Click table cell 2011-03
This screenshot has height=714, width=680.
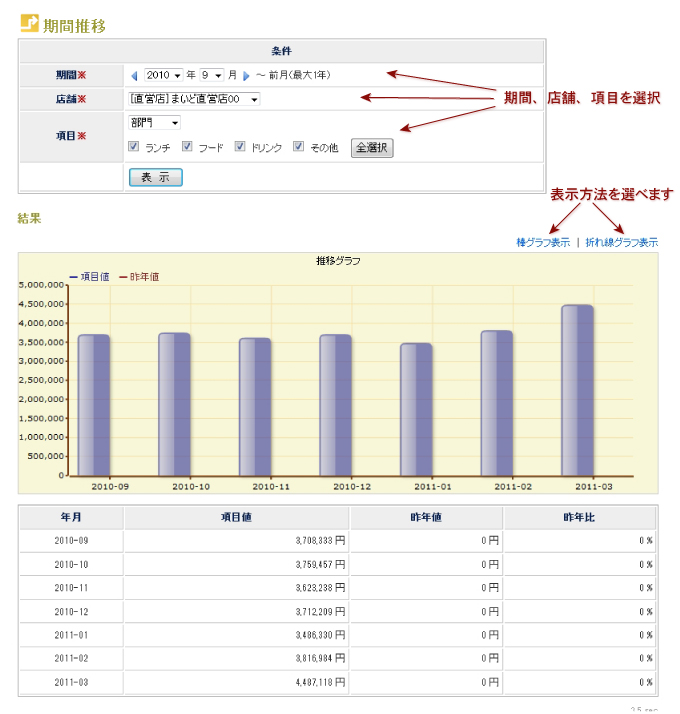click(x=71, y=682)
